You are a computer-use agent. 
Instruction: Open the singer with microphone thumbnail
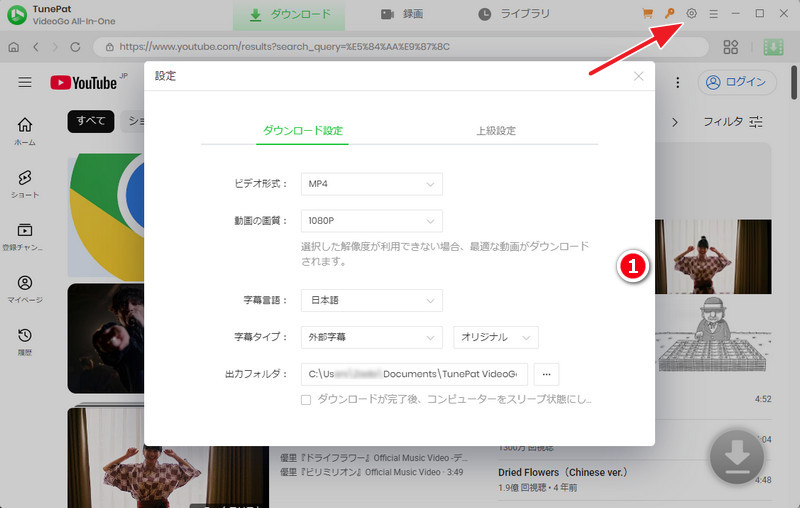[x=106, y=338]
